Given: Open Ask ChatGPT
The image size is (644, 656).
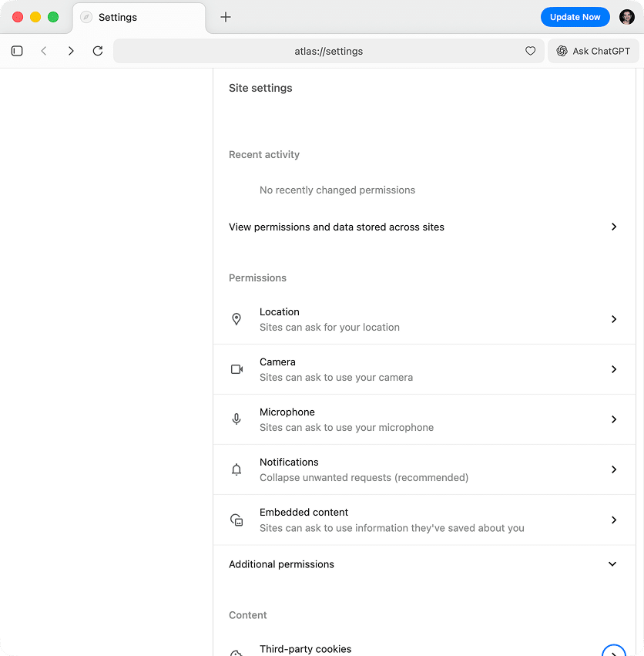Looking at the screenshot, I should [592, 51].
